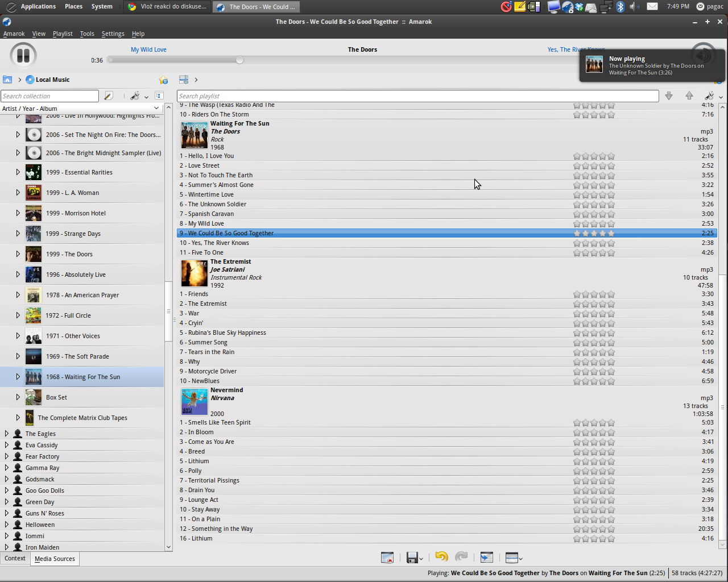Expand the collection sort options dropdown arrow

click(x=146, y=97)
